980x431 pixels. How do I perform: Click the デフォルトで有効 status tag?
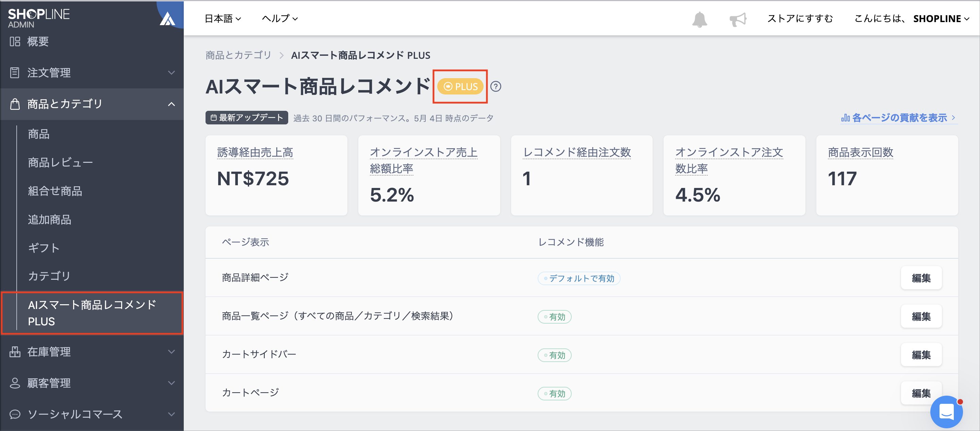[578, 279]
